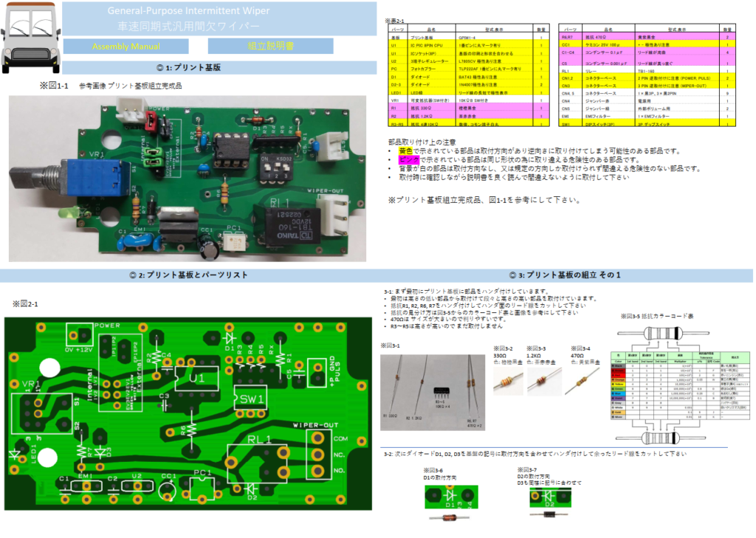Click the 'PC' フォトカプラー table row
Viewport: 756px width, 538px height.
(x=468, y=69)
